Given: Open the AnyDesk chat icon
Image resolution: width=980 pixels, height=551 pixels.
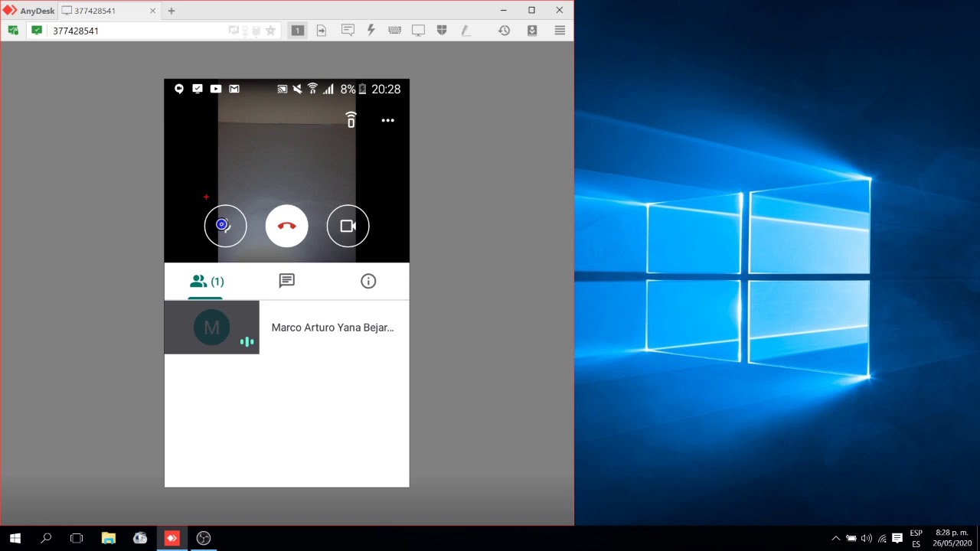Looking at the screenshot, I should pyautogui.click(x=348, y=31).
